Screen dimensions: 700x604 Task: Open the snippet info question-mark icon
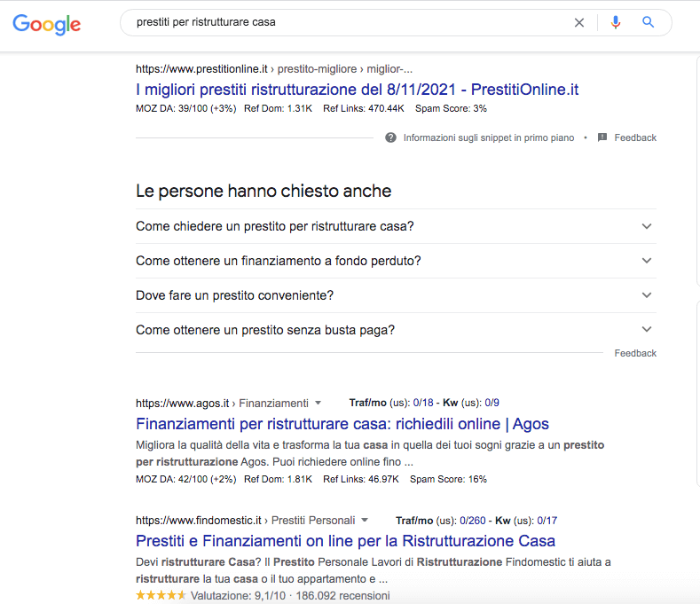[x=390, y=137]
